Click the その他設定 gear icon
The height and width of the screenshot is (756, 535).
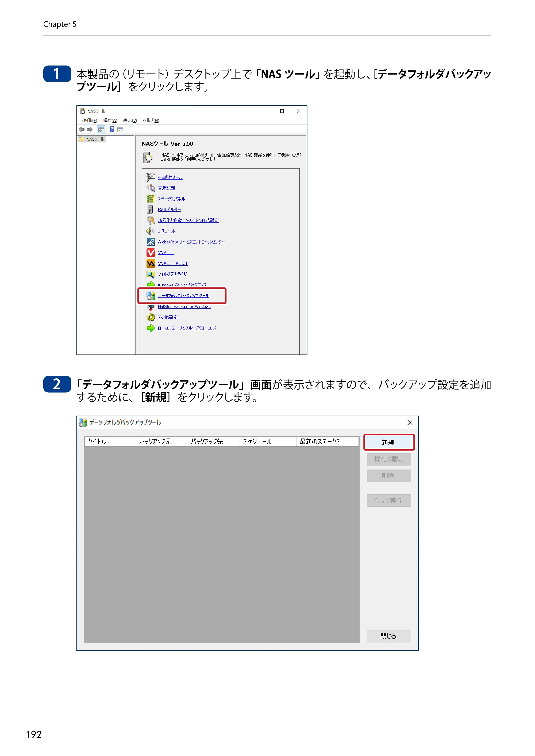(151, 317)
